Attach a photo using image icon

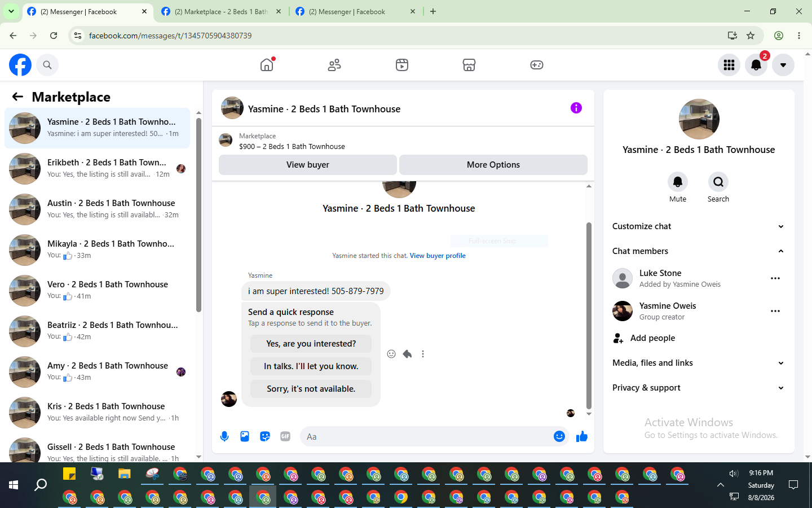coord(245,436)
